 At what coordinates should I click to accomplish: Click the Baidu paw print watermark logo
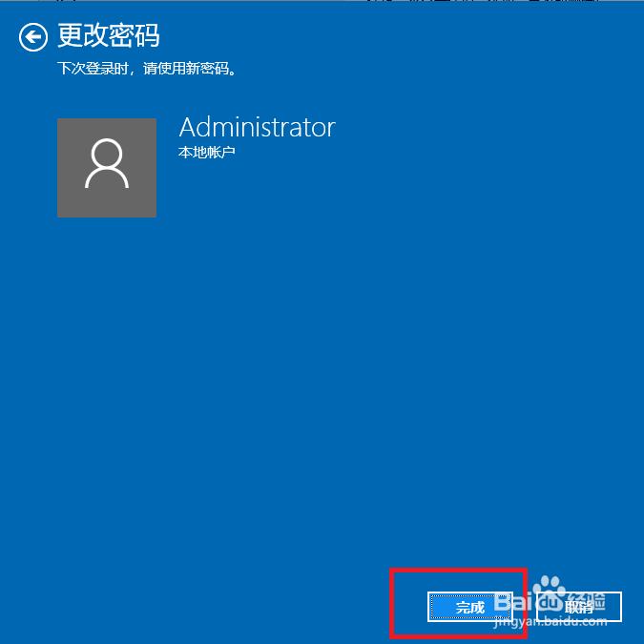tap(551, 595)
